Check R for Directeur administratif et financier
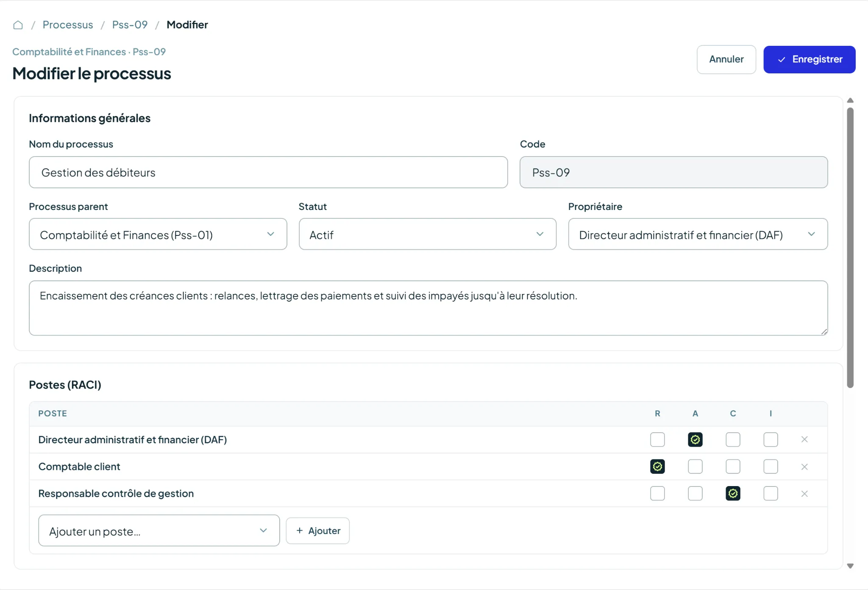The width and height of the screenshot is (868, 590). 657,439
